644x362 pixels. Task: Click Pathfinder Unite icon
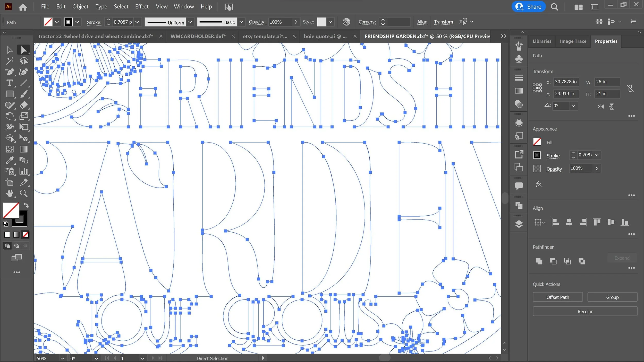(539, 261)
